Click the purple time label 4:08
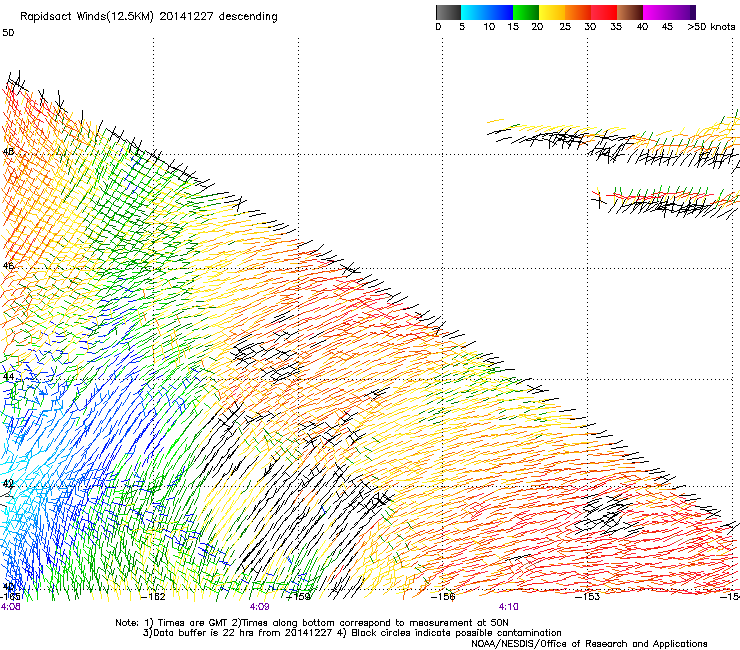Viewport: 740px width, 650px height. click(11, 607)
